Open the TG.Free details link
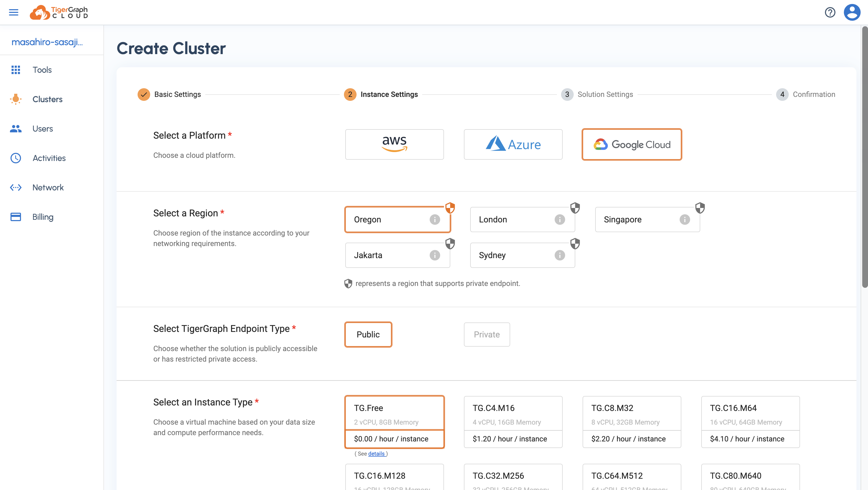Viewport: 868px width, 490px height. [x=377, y=453]
